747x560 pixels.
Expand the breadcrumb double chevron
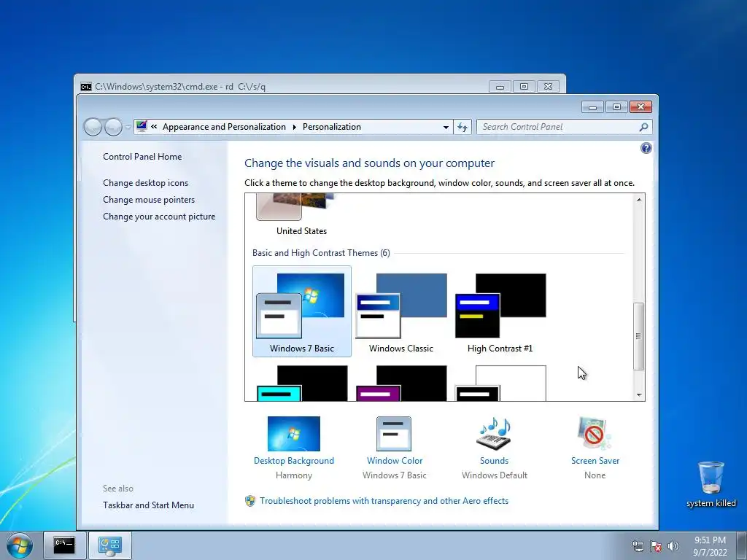(154, 127)
